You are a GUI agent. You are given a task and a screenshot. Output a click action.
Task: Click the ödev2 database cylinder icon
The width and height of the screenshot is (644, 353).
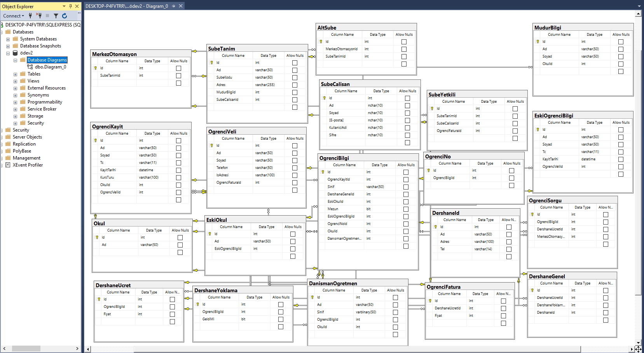point(16,53)
